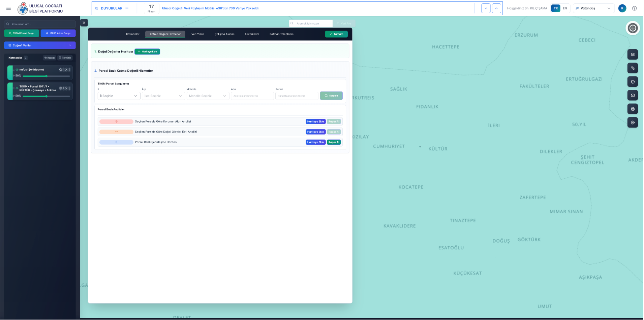Open more options for nufus layer

click(69, 70)
